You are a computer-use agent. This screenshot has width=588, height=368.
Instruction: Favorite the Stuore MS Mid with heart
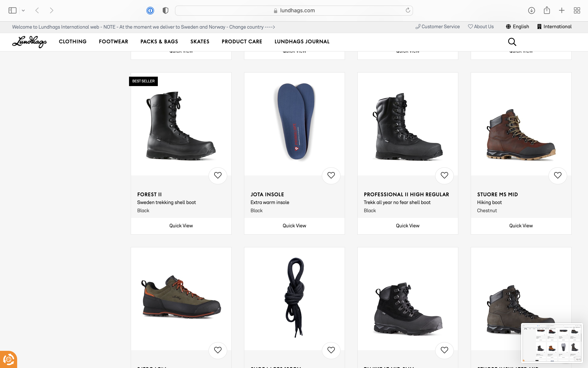coord(558,175)
